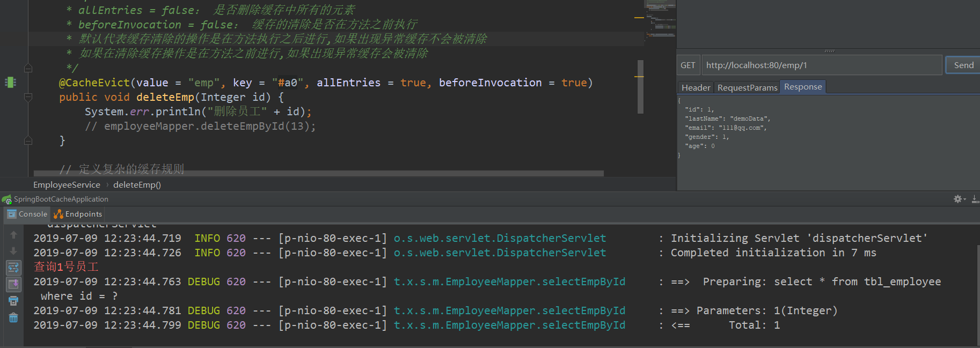Click beforeInvocation = true in the annotation
Viewport: 980px width, 348px height.
point(513,83)
